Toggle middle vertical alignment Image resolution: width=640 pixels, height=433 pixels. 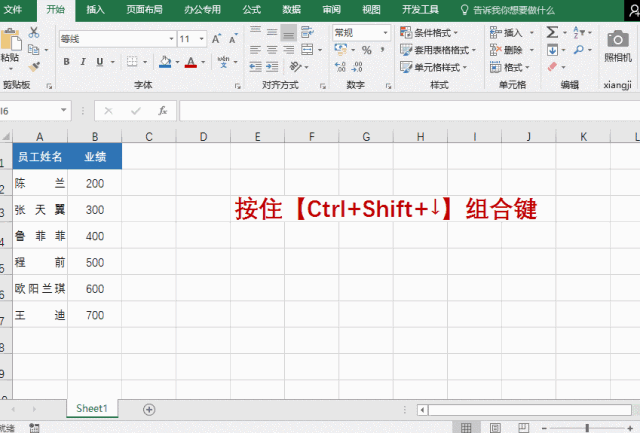click(x=272, y=32)
